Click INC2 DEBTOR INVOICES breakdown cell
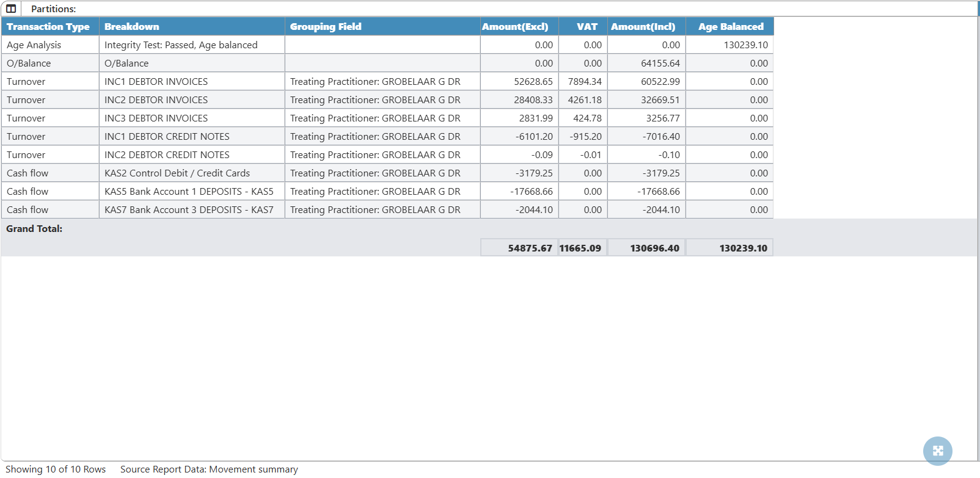This screenshot has width=980, height=478. (x=156, y=100)
